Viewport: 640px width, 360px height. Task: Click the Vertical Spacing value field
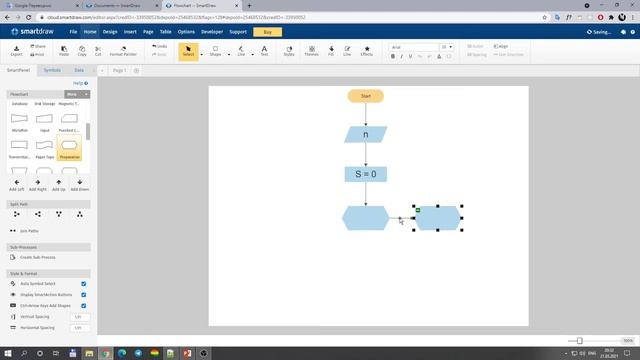click(x=80, y=317)
